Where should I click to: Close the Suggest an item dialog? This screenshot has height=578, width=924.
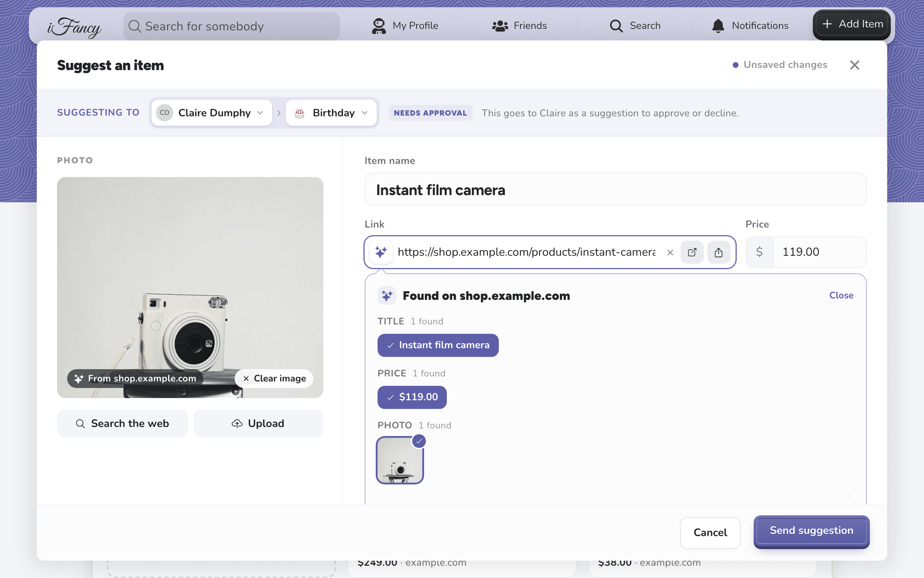pos(854,65)
